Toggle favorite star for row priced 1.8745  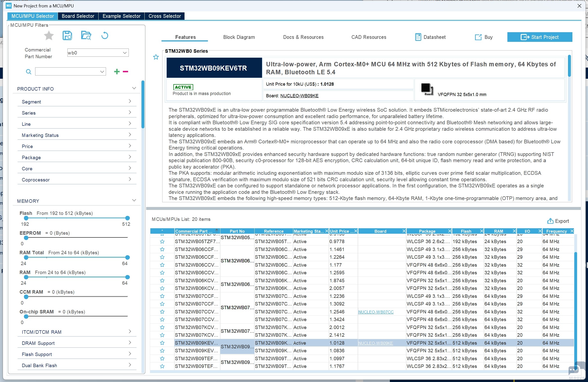click(162, 280)
